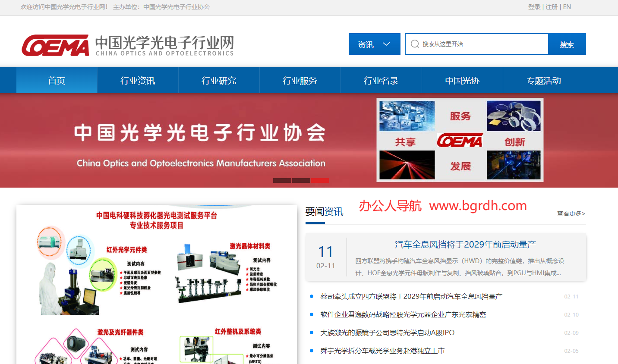Click 查看更多> link in news section
The width and height of the screenshot is (618, 364).
click(571, 213)
